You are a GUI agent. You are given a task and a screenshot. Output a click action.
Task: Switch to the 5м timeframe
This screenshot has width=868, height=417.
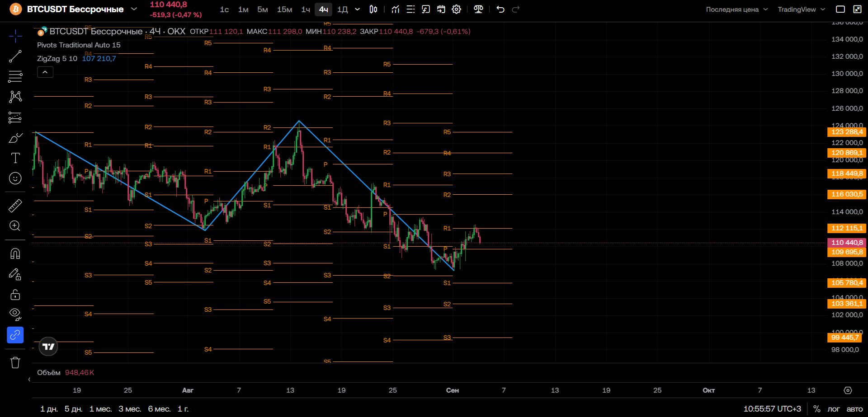263,9
